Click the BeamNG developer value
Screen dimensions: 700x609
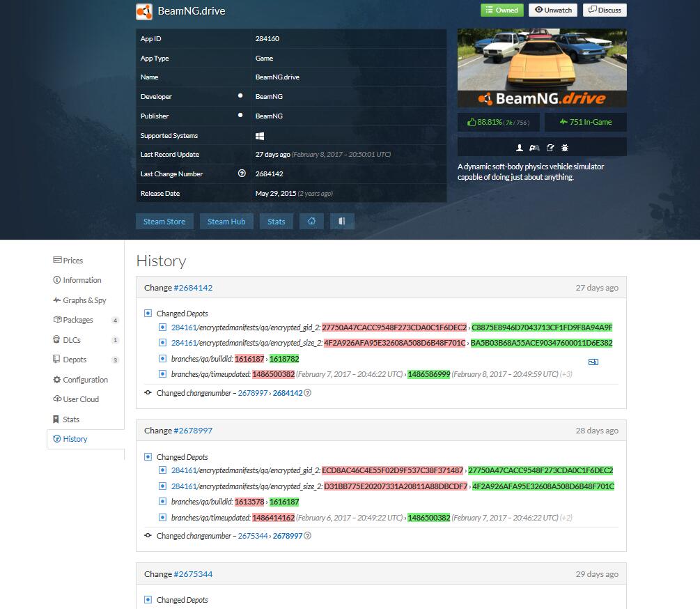269,96
